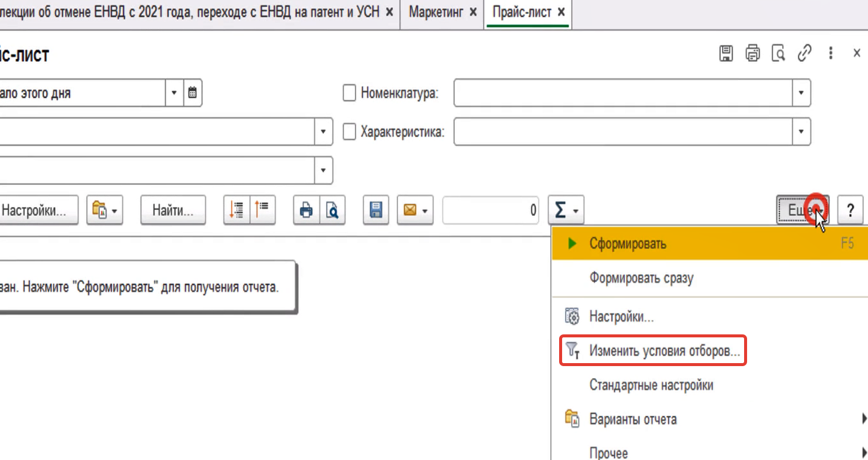
Task: Click the copy link chain icon
Action: (805, 53)
